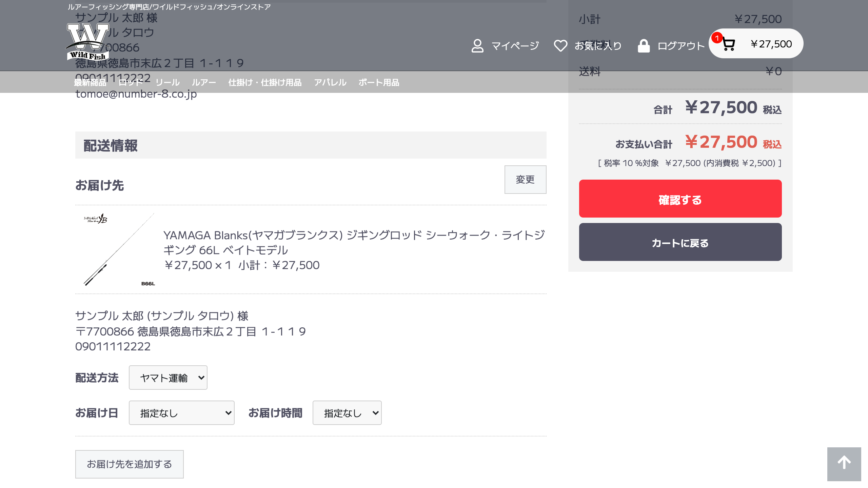Screen dimensions: 868x488
Task: Click the 送料 ¥0 row
Action: [x=680, y=72]
